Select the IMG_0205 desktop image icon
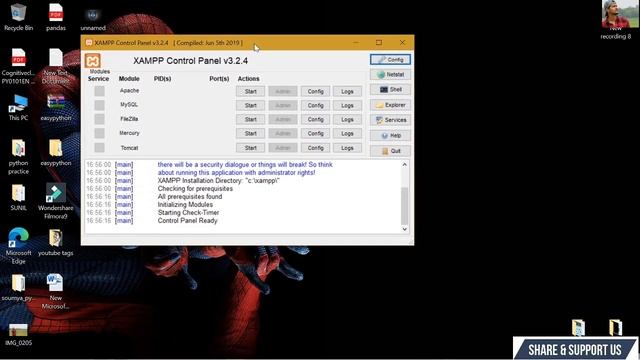The height and width of the screenshot is (360, 640). pos(18,335)
